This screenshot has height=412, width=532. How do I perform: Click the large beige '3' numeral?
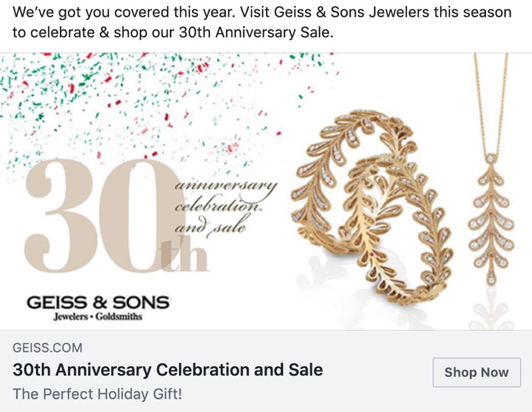pos(61,216)
